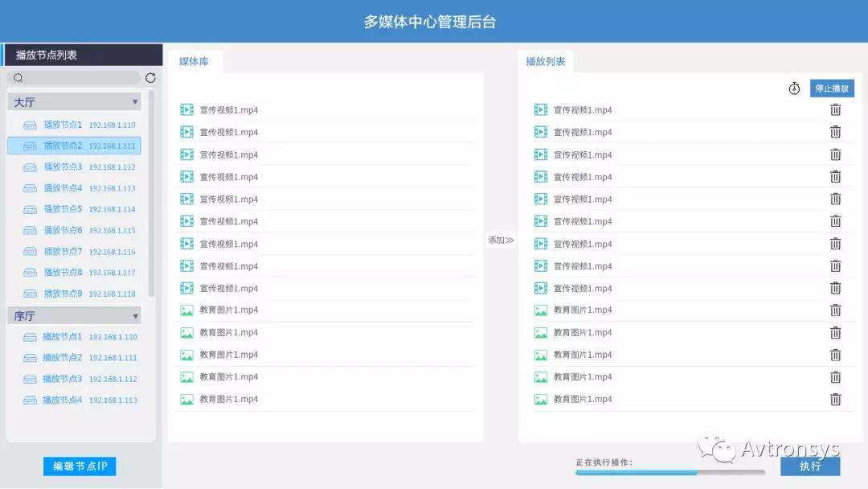Click the 执行 button

pos(809,466)
